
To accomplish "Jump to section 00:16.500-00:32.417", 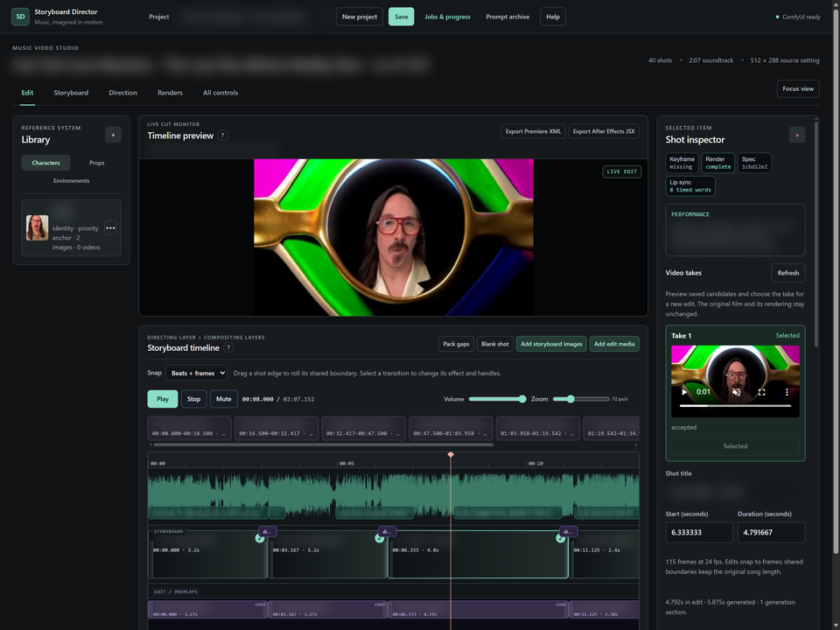I will (276, 429).
